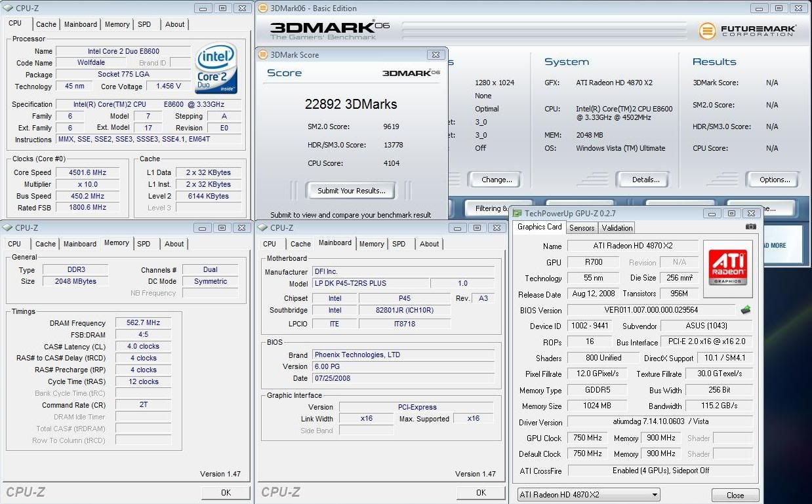Open the About tab in the CPU-Z Memory window

pyautogui.click(x=174, y=244)
